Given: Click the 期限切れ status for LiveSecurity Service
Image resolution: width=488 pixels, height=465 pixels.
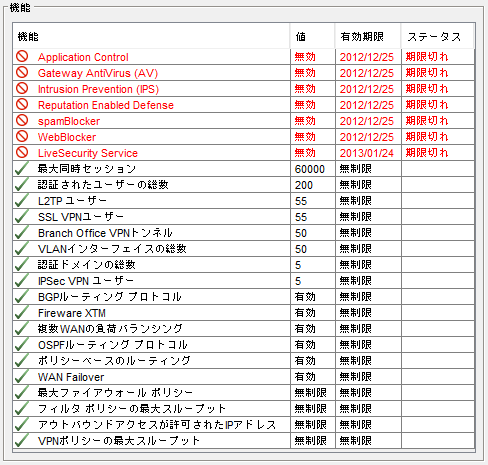Looking at the screenshot, I should [x=427, y=153].
